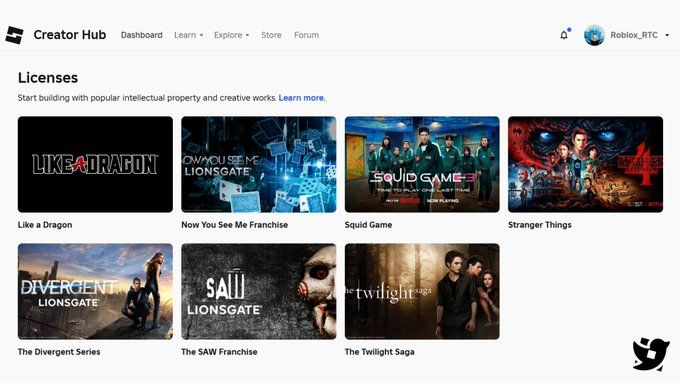Open Now You See Me license thumbnail

point(258,164)
